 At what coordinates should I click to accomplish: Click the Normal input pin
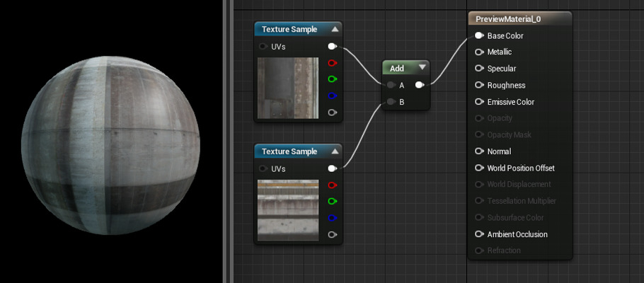point(479,151)
